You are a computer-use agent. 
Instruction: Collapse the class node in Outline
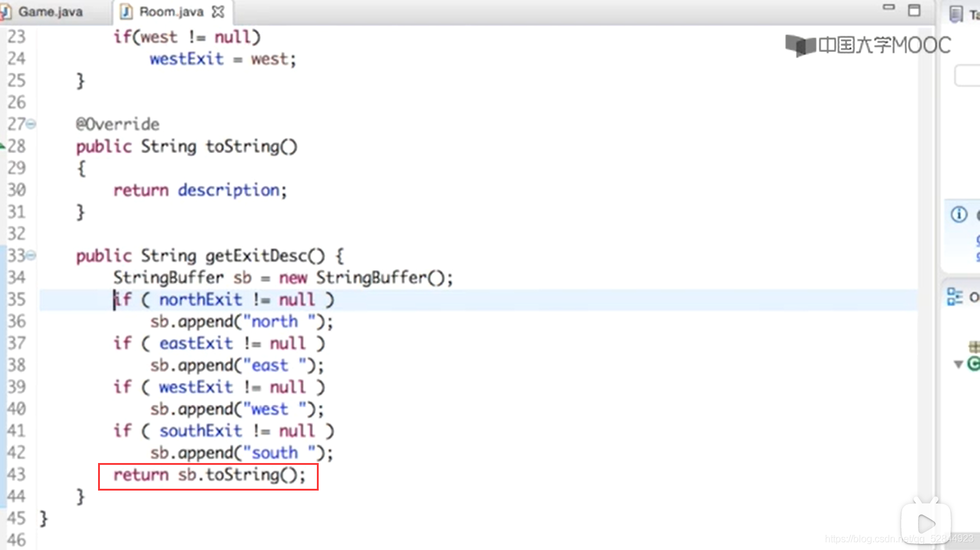958,364
